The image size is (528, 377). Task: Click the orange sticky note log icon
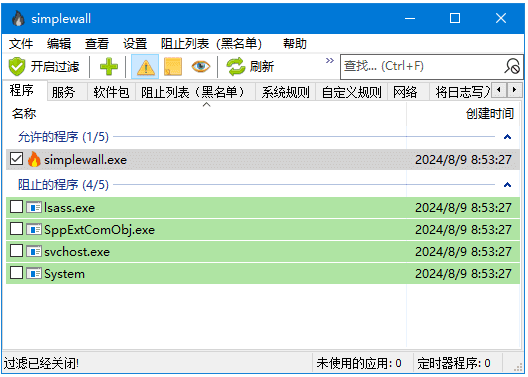tap(173, 66)
